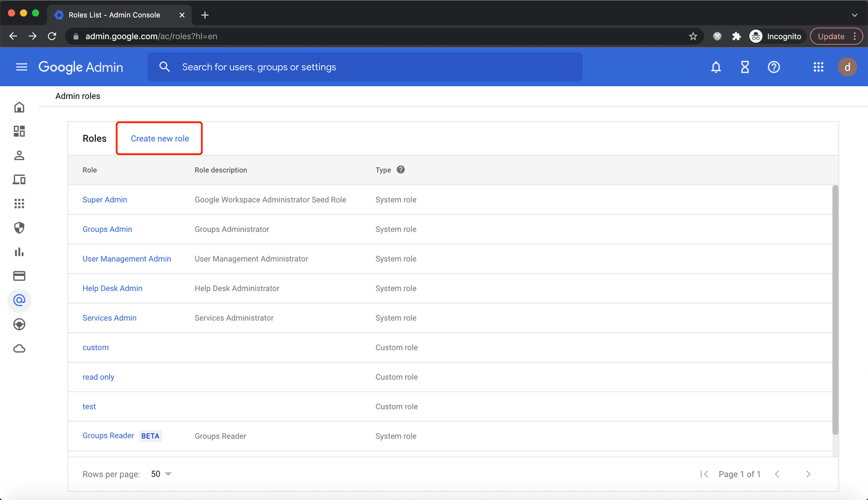Open the Chrome extension icon beside the star

point(717,36)
